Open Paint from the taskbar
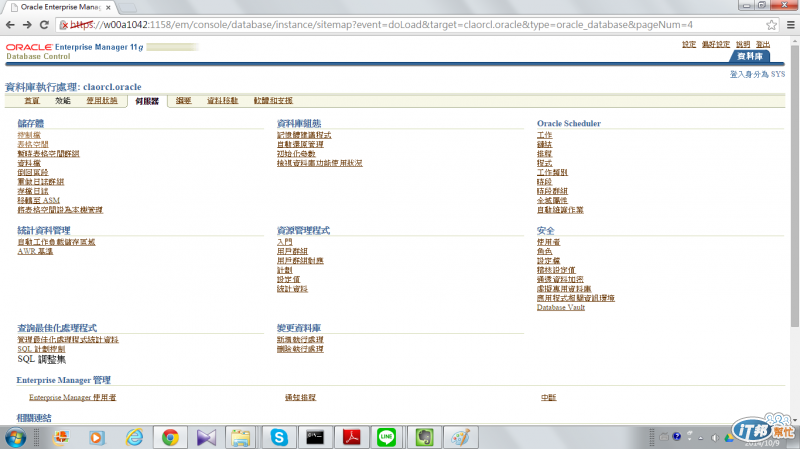This screenshot has height=449, width=800. point(460,438)
